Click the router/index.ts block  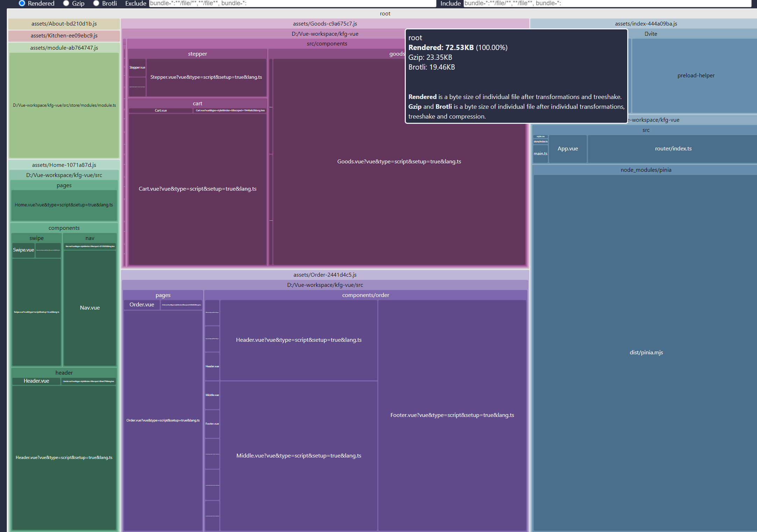pos(673,149)
